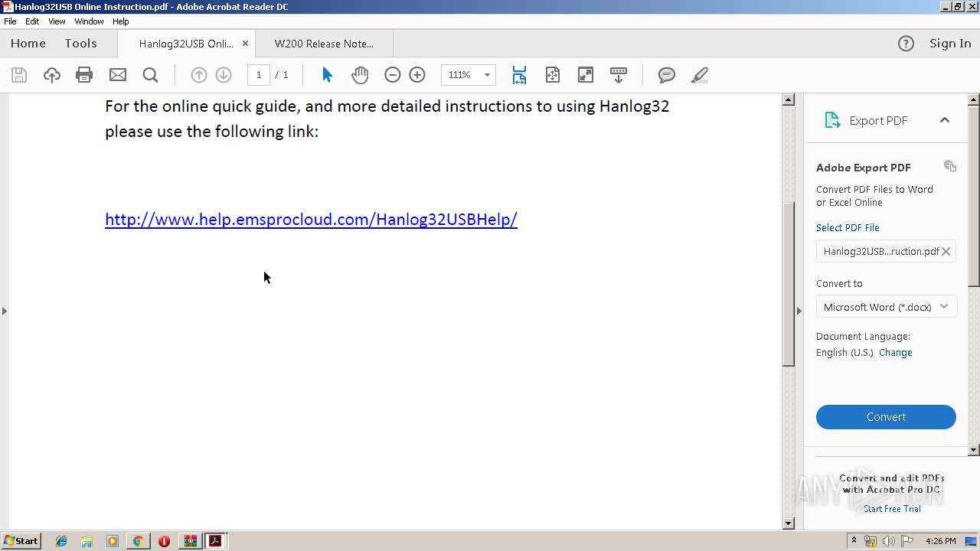Screen dimensions: 980x551
Task: Open Internet Explorer from taskbar
Action: tap(61, 541)
